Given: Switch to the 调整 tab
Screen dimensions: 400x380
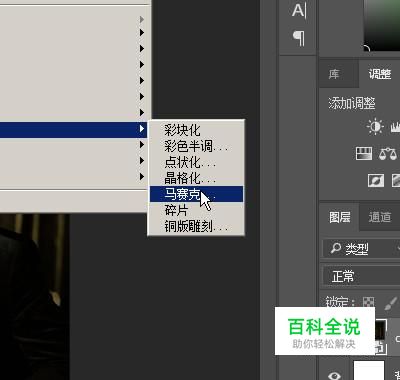Looking at the screenshot, I should [380, 74].
